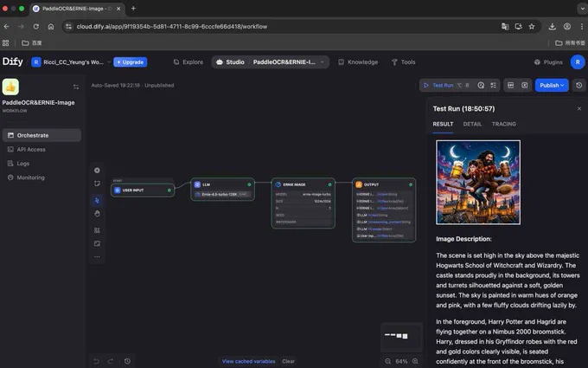Select Orchestrate in the sidebar
The height and width of the screenshot is (368, 588).
pos(42,135)
